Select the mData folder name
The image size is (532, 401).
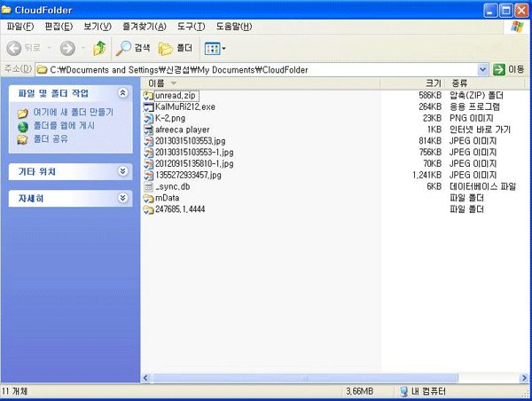point(168,198)
